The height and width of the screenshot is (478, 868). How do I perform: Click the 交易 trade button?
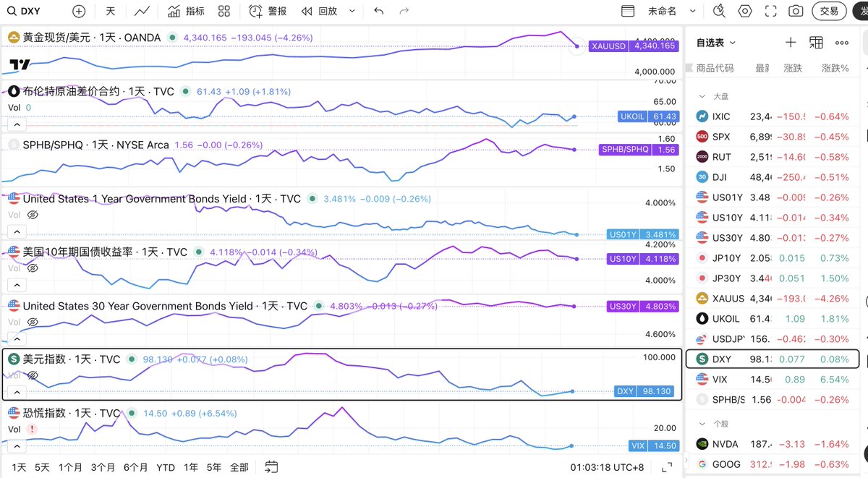coord(829,11)
